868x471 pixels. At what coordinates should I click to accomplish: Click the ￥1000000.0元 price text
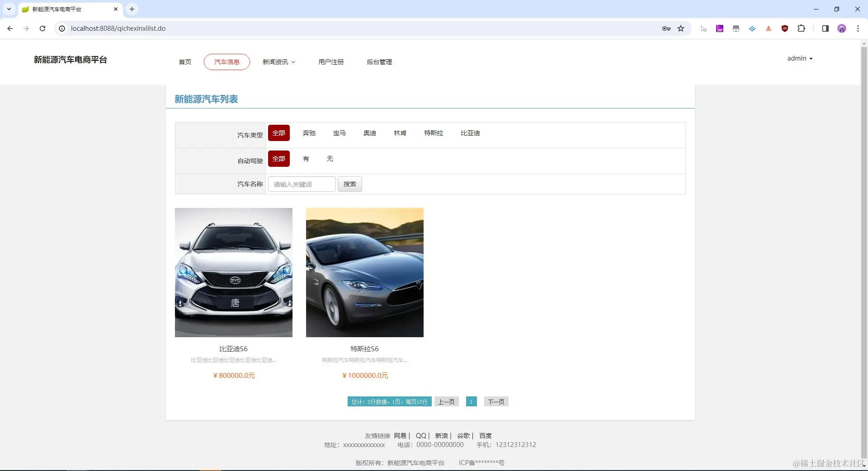(x=365, y=376)
